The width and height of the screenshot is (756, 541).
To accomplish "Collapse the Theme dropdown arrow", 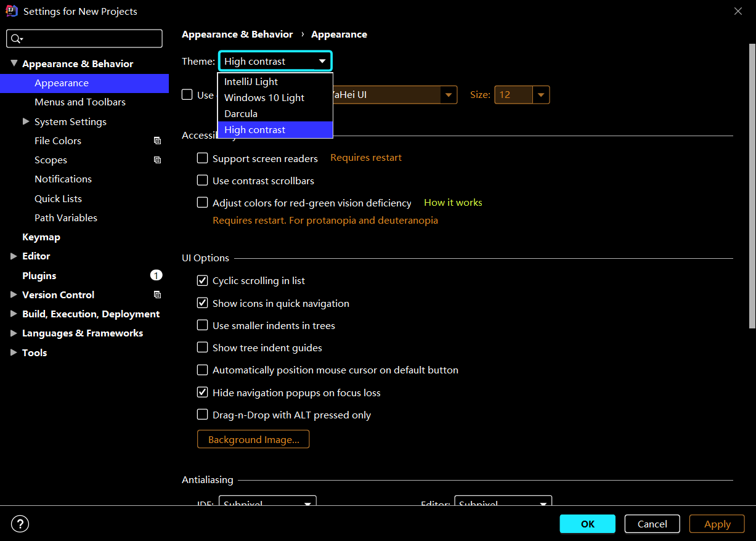I will click(x=322, y=61).
